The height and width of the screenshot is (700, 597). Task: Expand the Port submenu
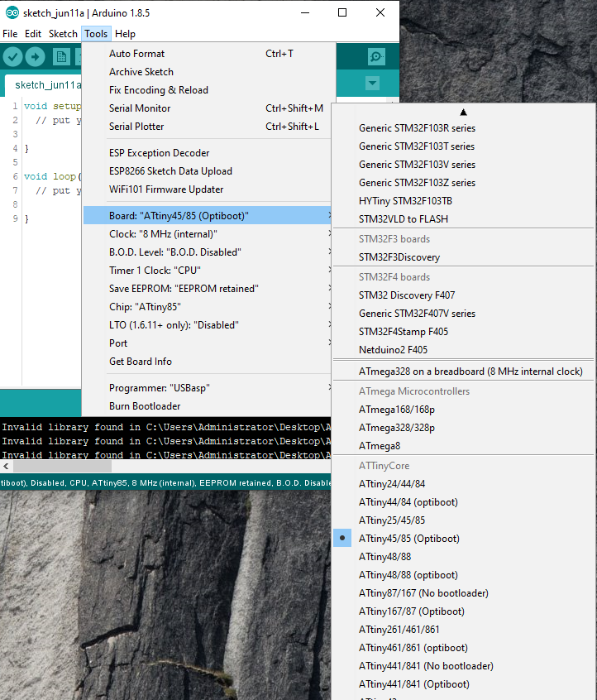(208, 343)
